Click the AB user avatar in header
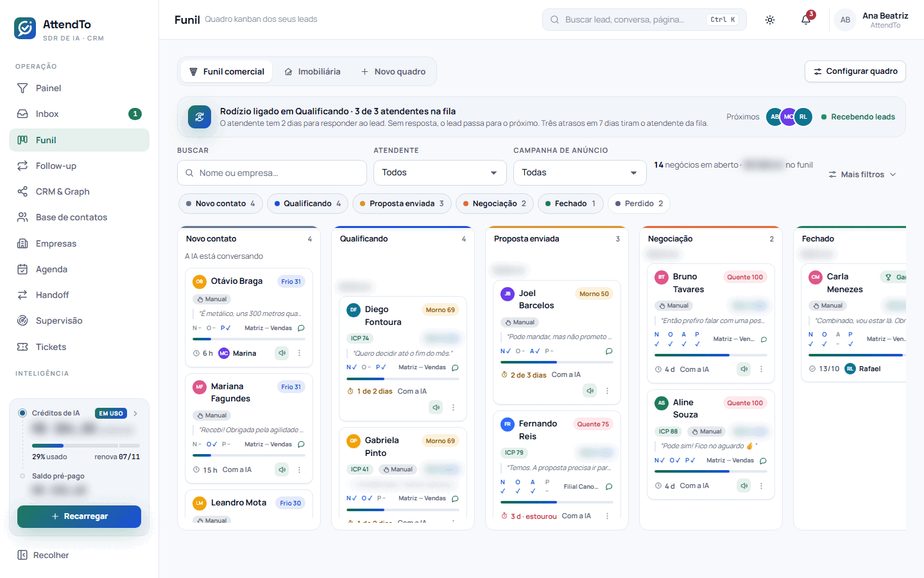The image size is (924, 578). tap(845, 20)
